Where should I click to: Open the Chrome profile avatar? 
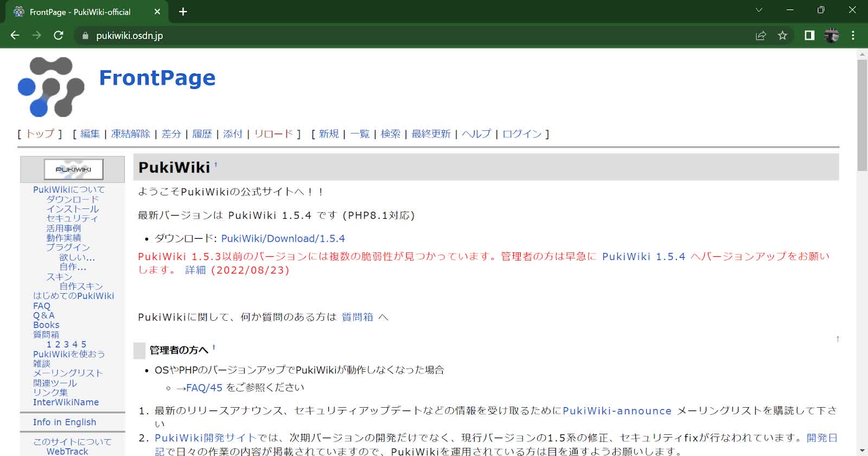831,36
